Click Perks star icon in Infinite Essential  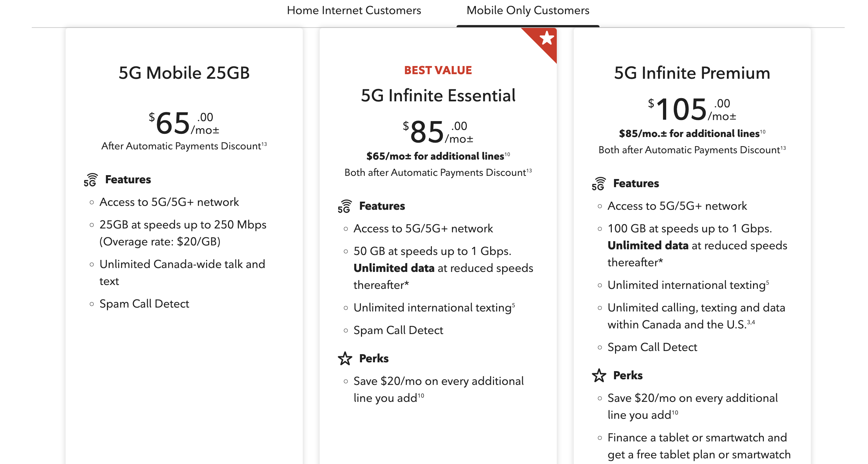(345, 359)
